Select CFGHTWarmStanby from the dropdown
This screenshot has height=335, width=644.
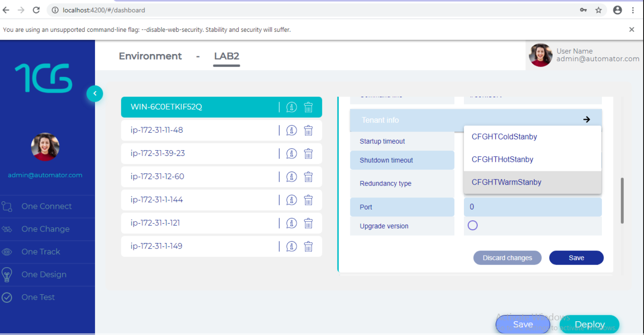[506, 182]
